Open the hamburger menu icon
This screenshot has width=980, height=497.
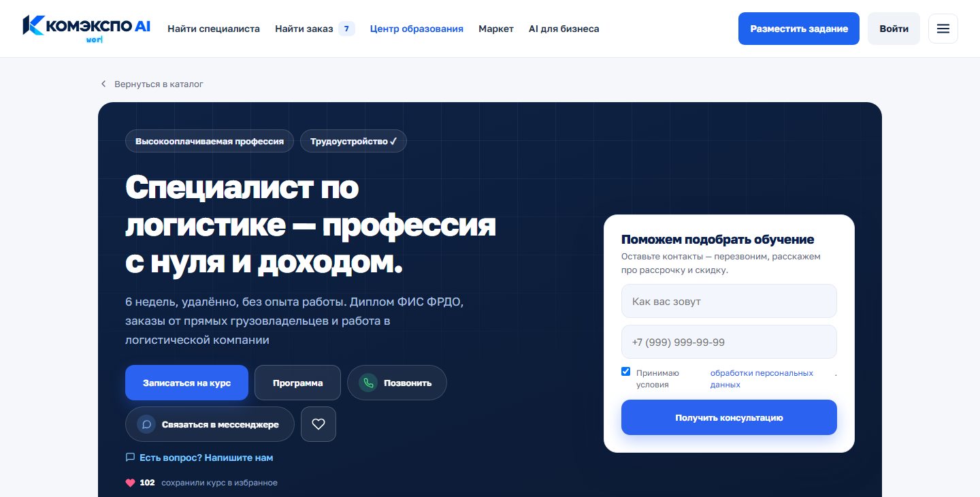(x=943, y=29)
